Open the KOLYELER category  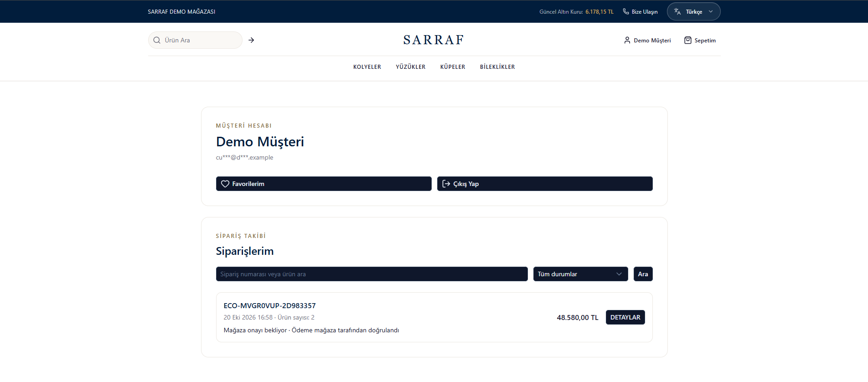pyautogui.click(x=367, y=67)
